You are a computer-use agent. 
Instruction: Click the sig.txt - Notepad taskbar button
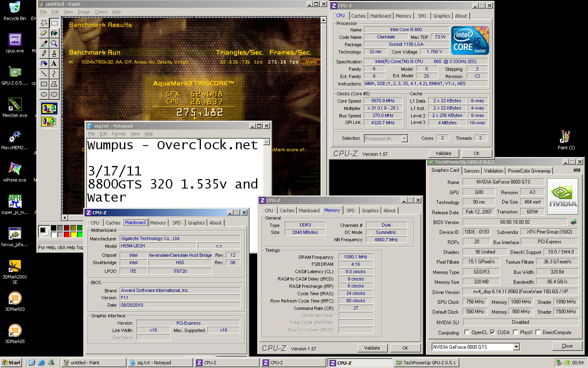pyautogui.click(x=160, y=363)
